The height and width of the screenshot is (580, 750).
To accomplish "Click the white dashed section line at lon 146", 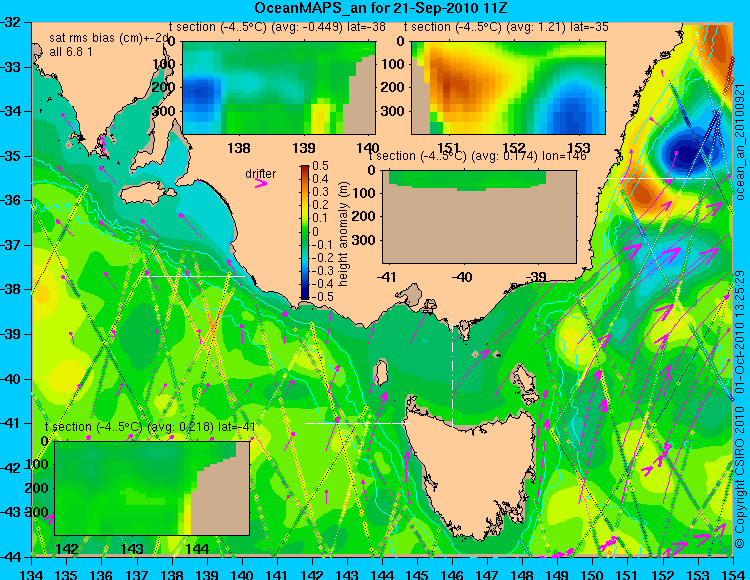I will click(x=452, y=369).
